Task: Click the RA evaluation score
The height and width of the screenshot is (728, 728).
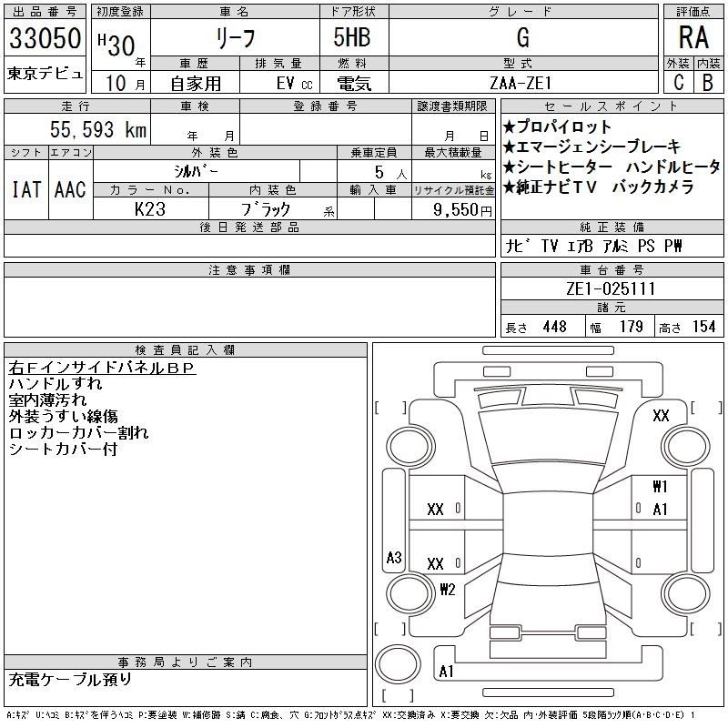Action: click(693, 37)
